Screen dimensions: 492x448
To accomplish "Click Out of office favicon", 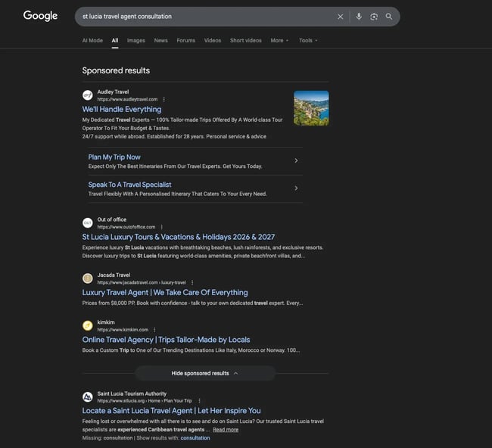I will point(88,222).
